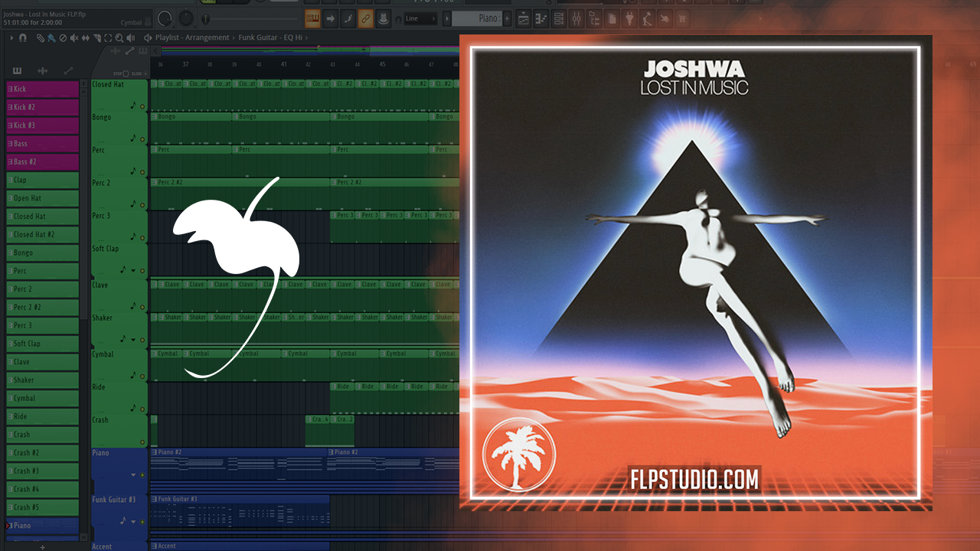
Task: Mute the Bongo playlist track
Action: pos(142,139)
